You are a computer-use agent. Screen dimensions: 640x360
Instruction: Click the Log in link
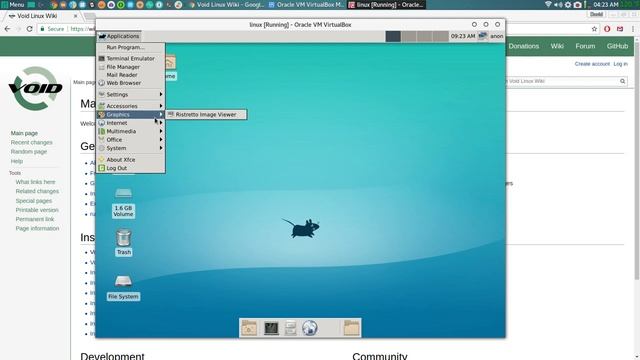[x=620, y=64]
